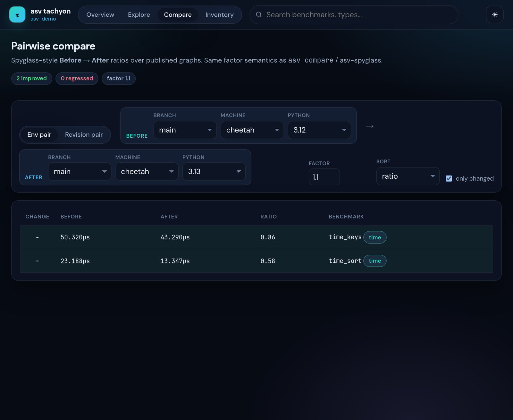The width and height of the screenshot is (513, 420).
Task: Select the Compare tab
Action: point(178,14)
